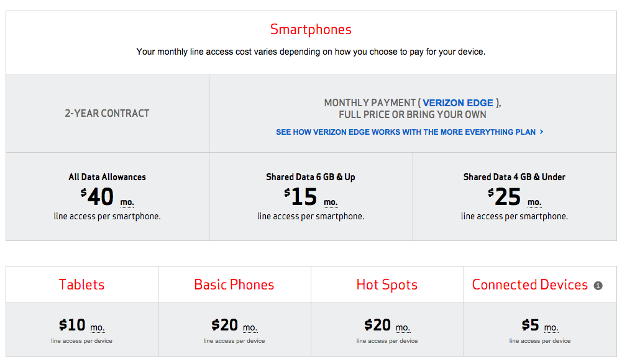Click the "mo." abbreviation next to $40
The width and height of the screenshot is (622, 364).
pyautogui.click(x=127, y=202)
